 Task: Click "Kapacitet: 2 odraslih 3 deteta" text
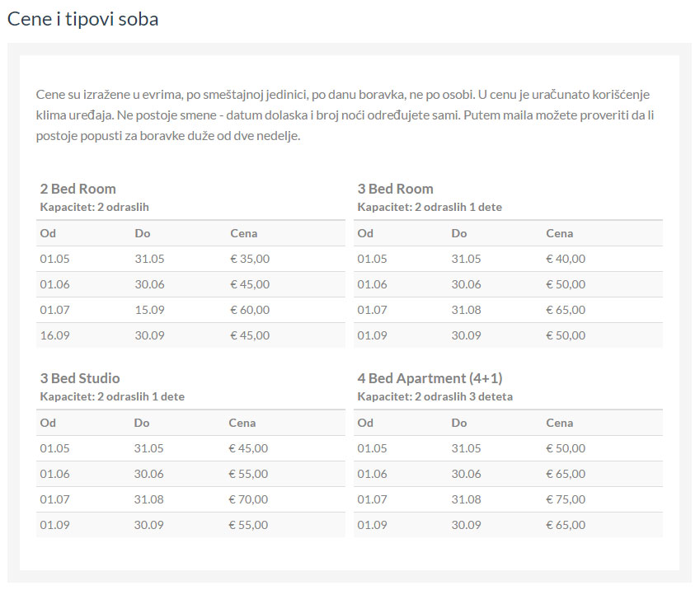pos(435,396)
